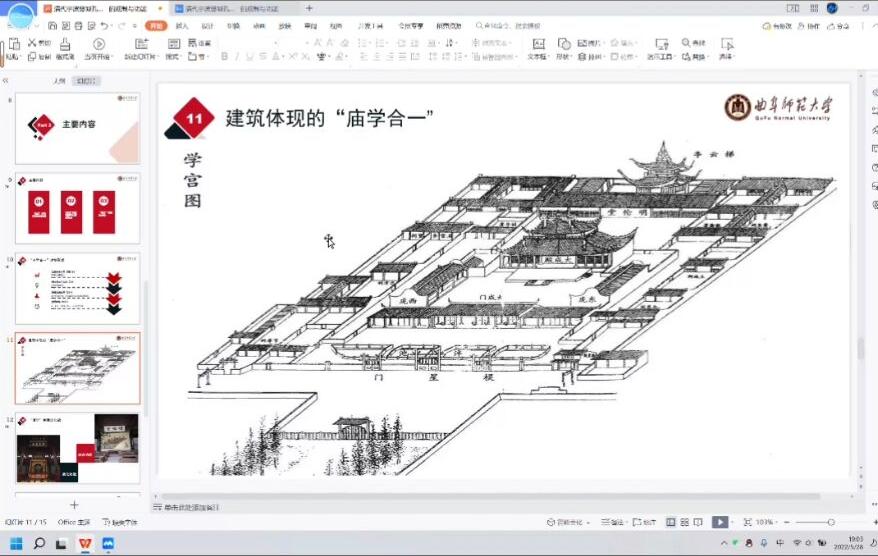Click the Share button

tap(838, 26)
